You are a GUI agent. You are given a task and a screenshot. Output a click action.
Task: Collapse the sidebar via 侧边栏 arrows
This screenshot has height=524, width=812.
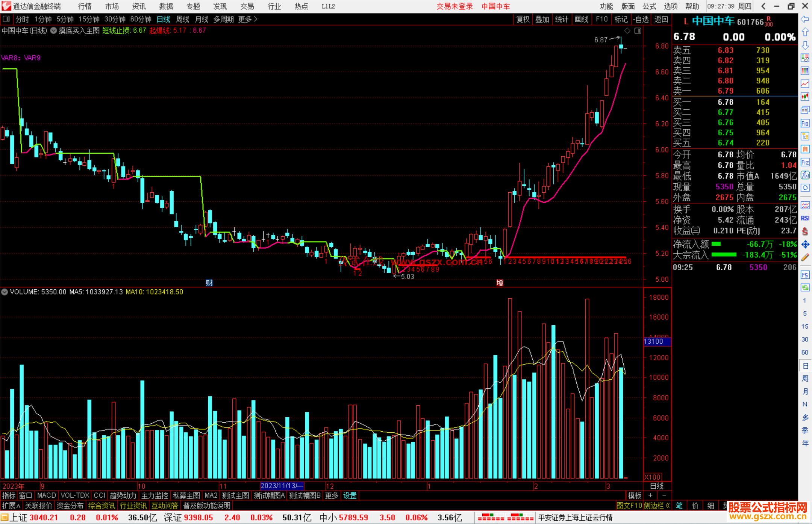click(668, 506)
